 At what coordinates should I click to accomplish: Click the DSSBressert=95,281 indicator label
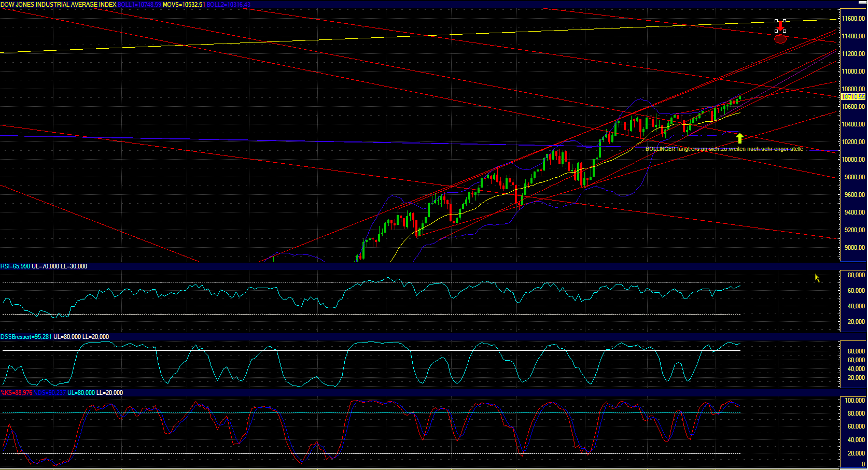(26, 337)
